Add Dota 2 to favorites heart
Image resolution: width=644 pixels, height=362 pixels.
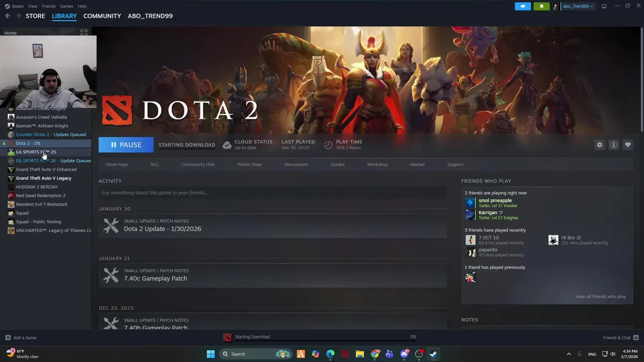coord(627,145)
